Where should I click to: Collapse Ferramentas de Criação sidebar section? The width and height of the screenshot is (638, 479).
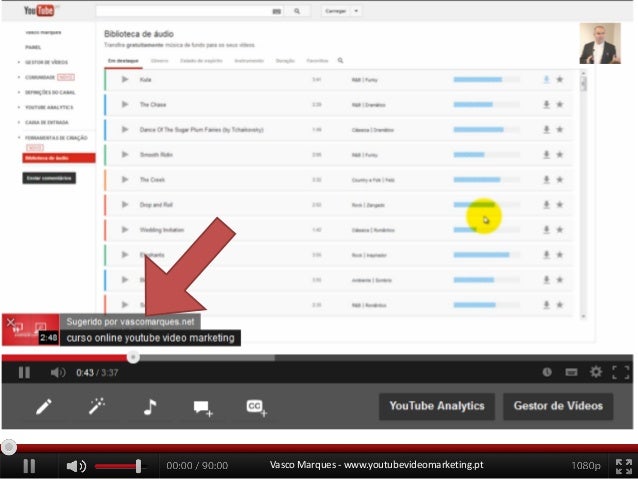(56, 138)
